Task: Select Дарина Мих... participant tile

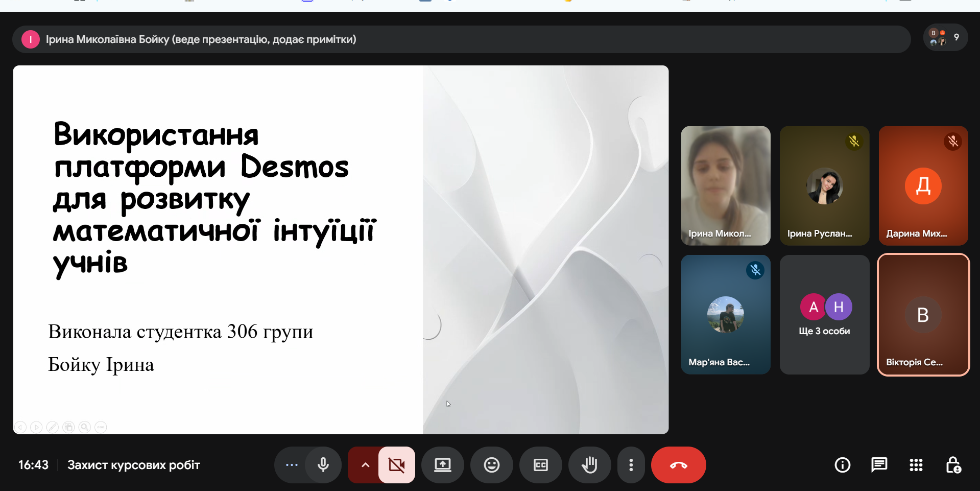Action: [x=923, y=186]
